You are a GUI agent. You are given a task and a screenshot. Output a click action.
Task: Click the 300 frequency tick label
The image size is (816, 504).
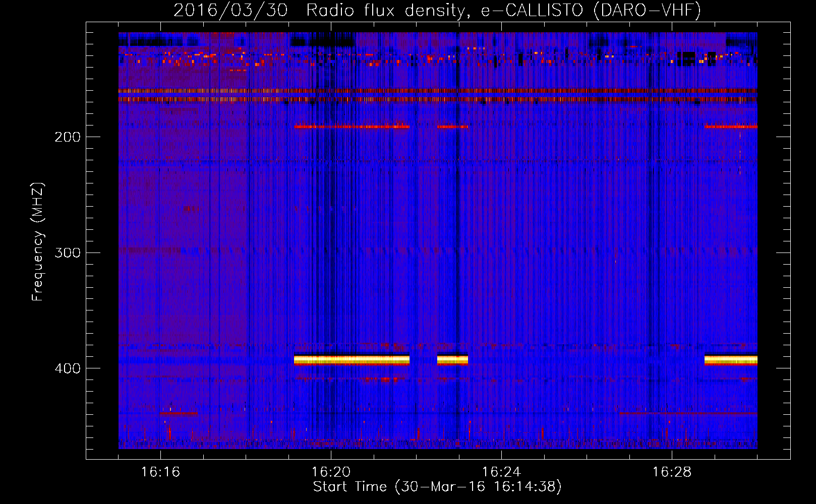[68, 253]
